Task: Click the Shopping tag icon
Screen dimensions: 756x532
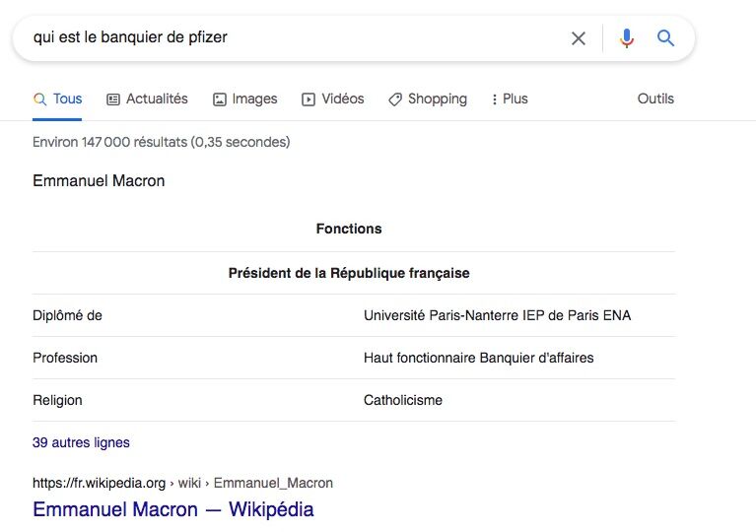Action: point(395,100)
